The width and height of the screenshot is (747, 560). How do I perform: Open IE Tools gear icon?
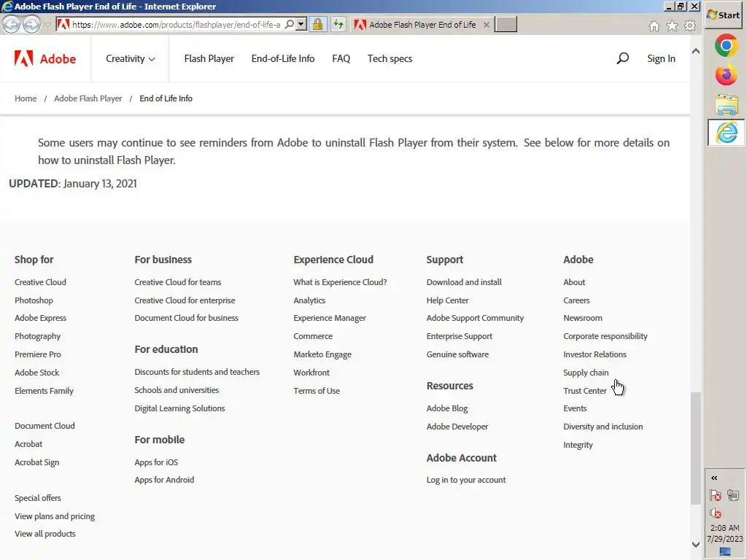pyautogui.click(x=690, y=26)
